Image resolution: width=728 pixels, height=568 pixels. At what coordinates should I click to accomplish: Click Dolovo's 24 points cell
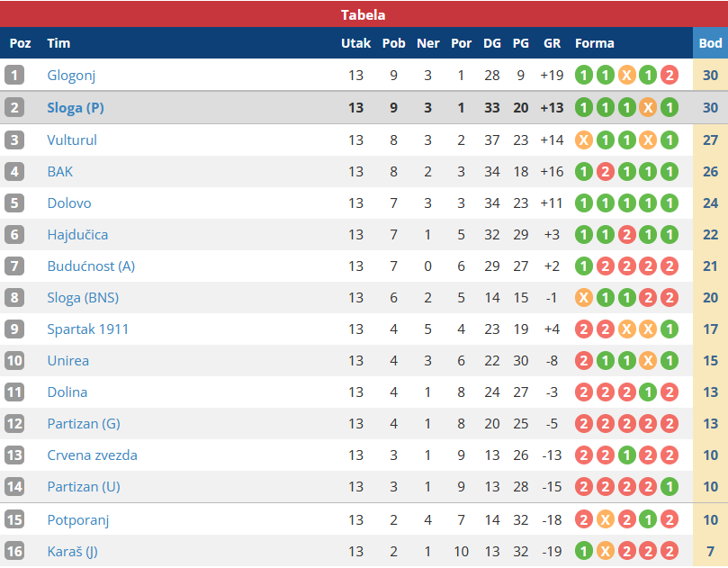click(x=710, y=203)
